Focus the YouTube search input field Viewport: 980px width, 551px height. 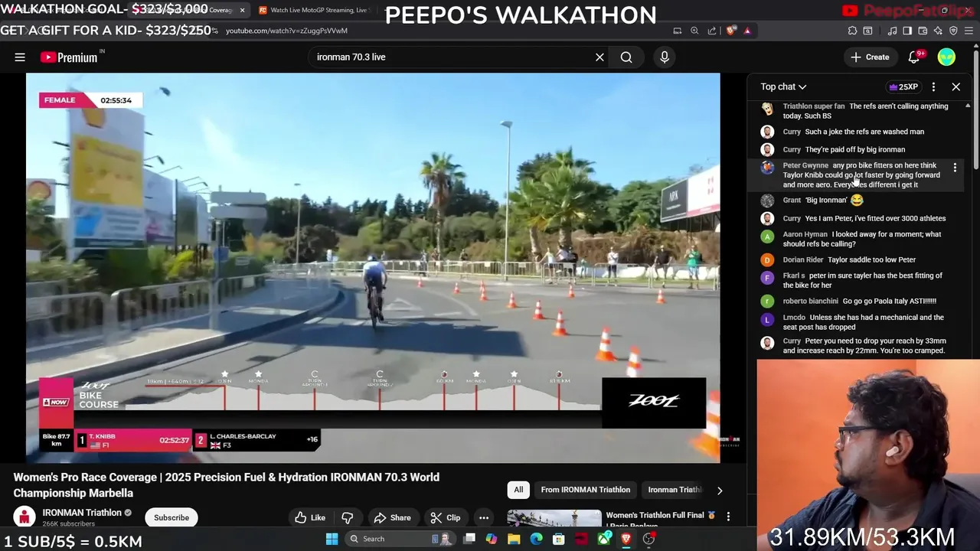[452, 57]
